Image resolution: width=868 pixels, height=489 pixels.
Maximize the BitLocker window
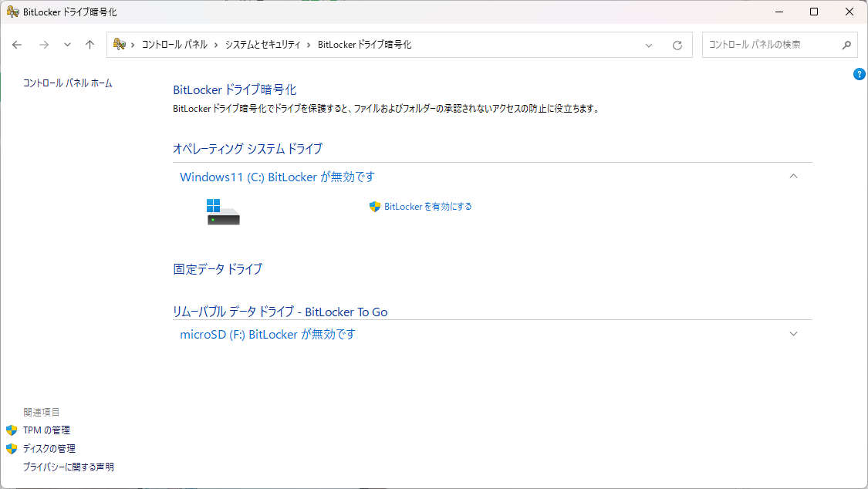coord(814,12)
